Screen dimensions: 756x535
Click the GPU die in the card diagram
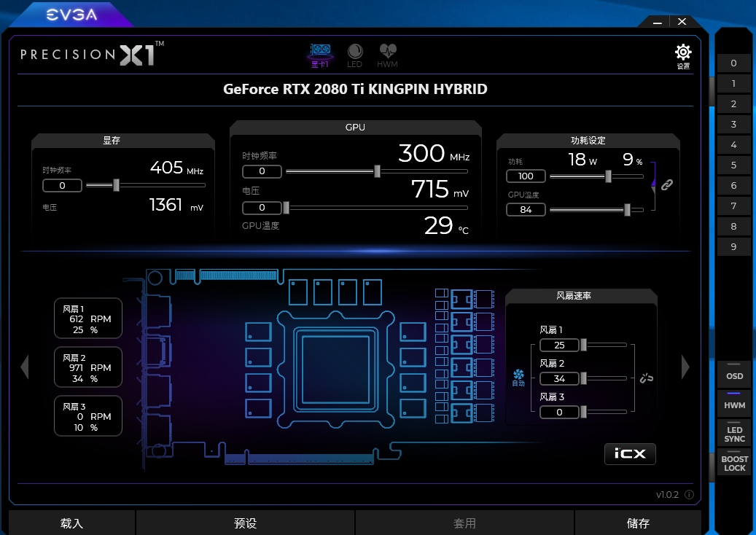335,370
